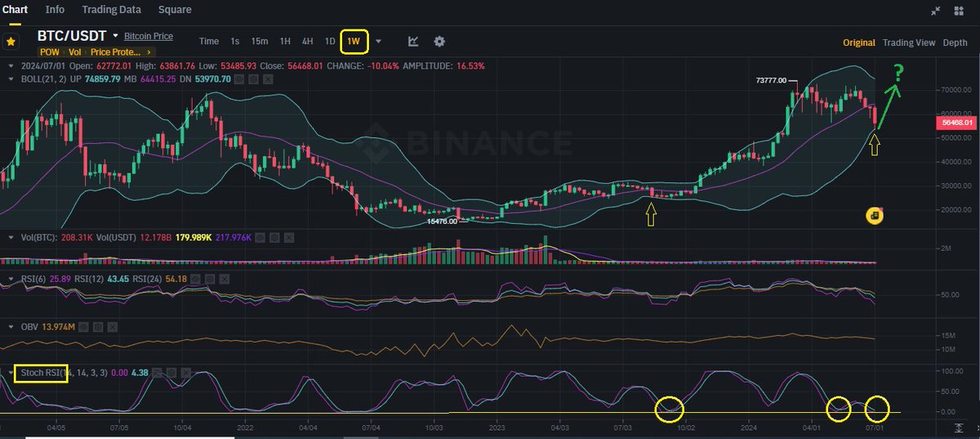Click the Stoch RSI indicator name label
Image resolution: width=980 pixels, height=439 pixels.
[42, 374]
